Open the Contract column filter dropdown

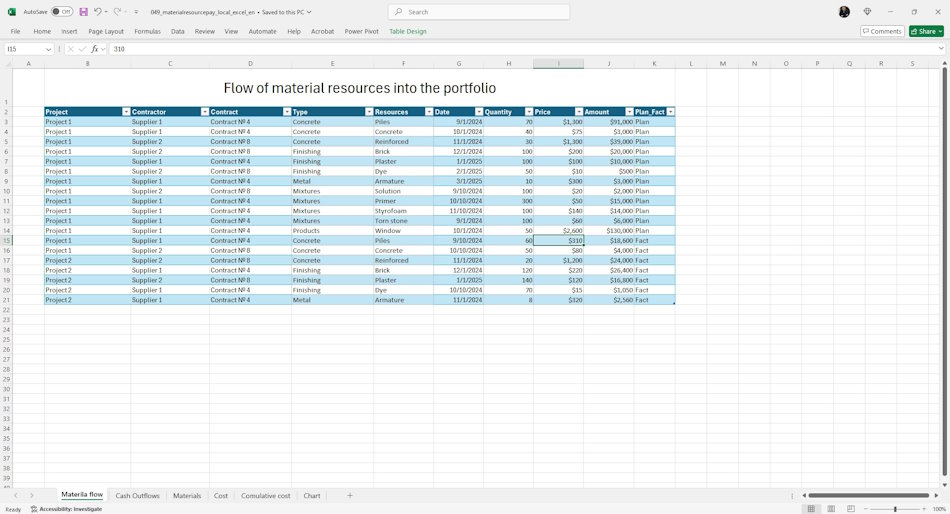[x=287, y=112]
